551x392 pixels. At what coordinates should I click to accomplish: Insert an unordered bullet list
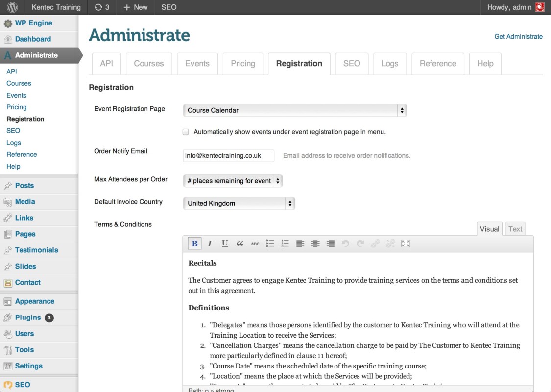click(x=270, y=244)
